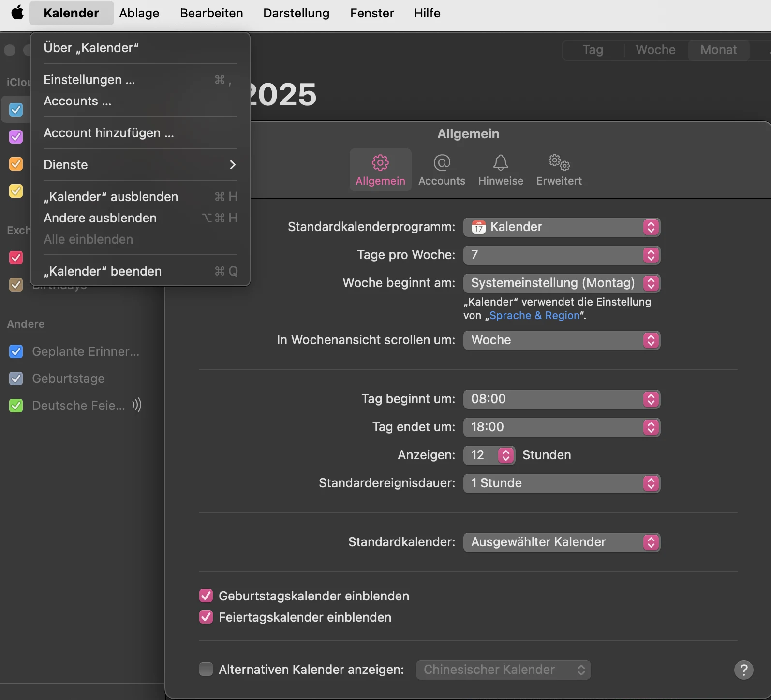Expand the Dienste submenu
This screenshot has width=771, height=700.
[140, 165]
